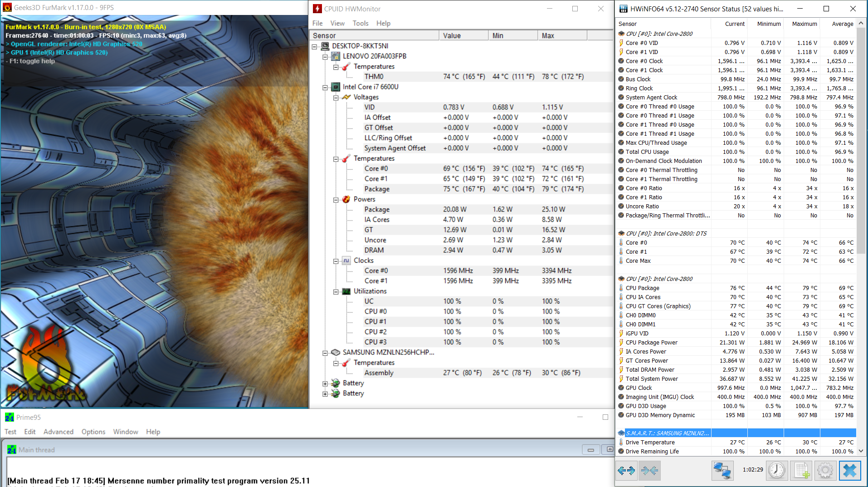868x487 pixels.
Task: Click the collapse columns arrows button in HWiNFO
Action: click(x=649, y=471)
